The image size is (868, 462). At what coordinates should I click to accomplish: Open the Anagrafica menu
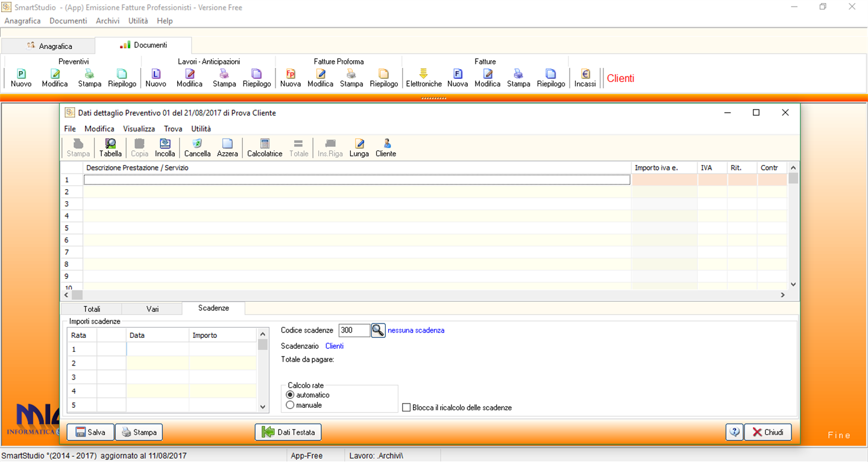(x=22, y=20)
